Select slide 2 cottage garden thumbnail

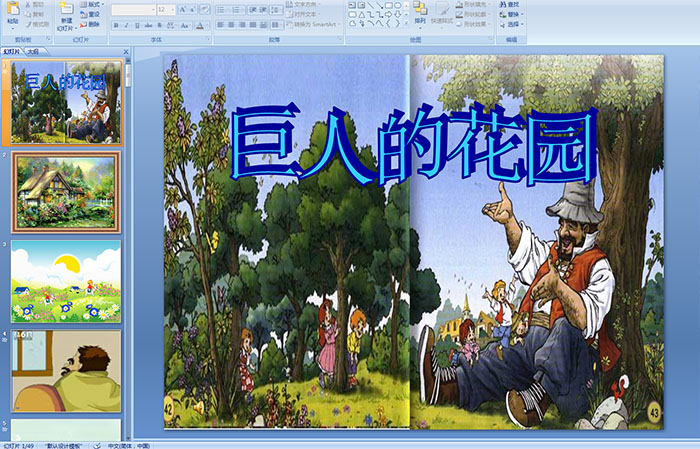coord(66,192)
